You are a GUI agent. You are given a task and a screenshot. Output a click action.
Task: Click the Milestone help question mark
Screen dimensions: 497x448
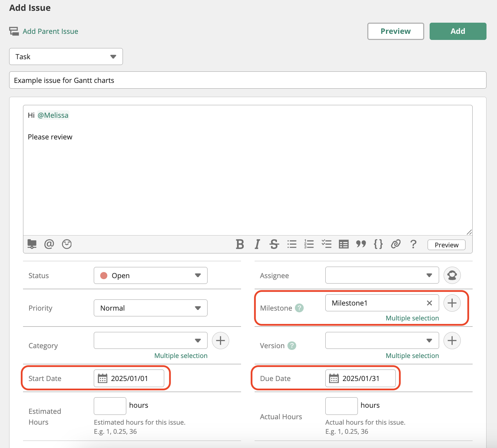coord(299,308)
